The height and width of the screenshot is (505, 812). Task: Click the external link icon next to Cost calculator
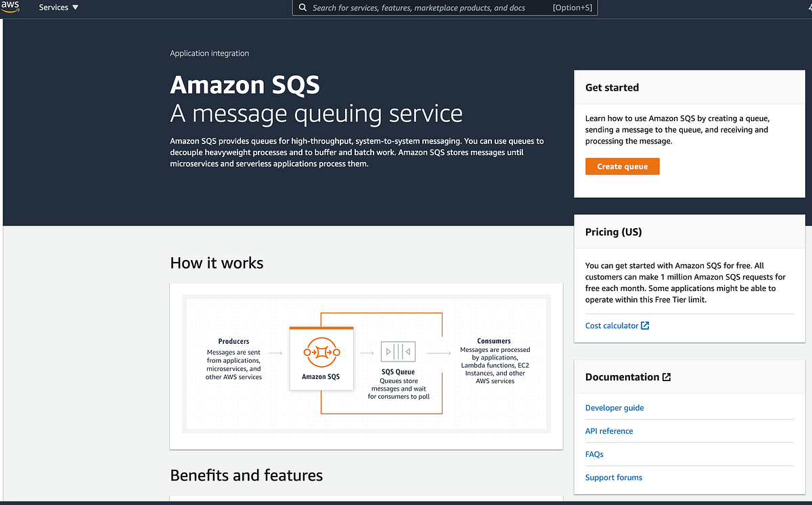tap(645, 326)
